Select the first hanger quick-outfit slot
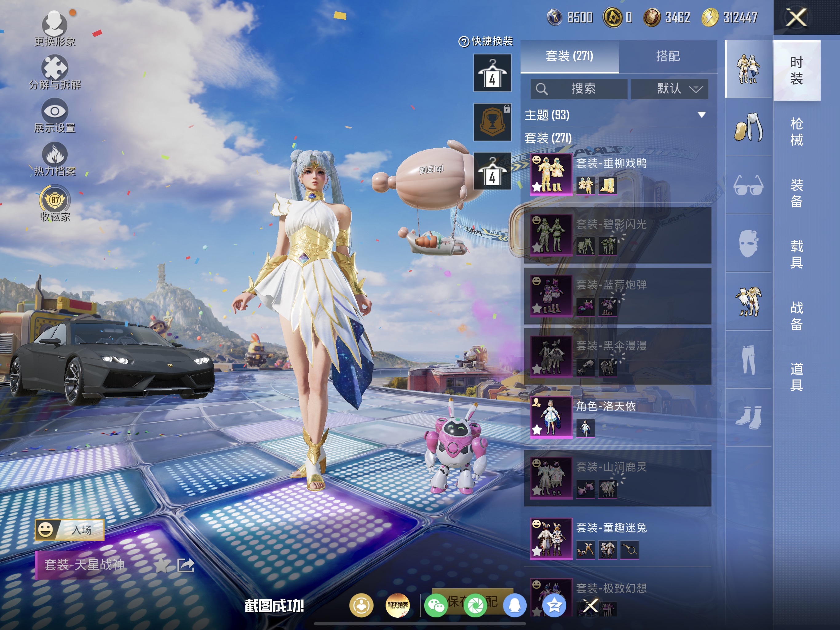Screen dimensions: 840x630 [492, 73]
